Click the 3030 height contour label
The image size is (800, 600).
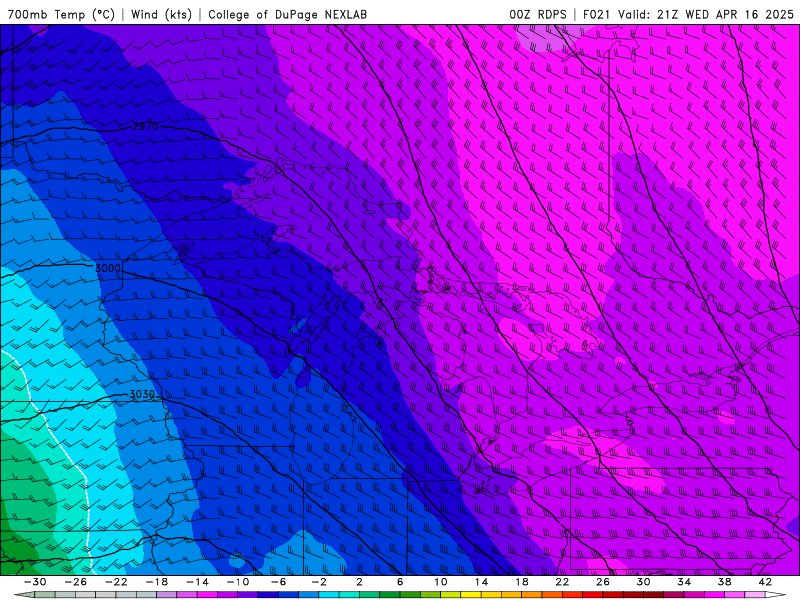[x=142, y=394]
